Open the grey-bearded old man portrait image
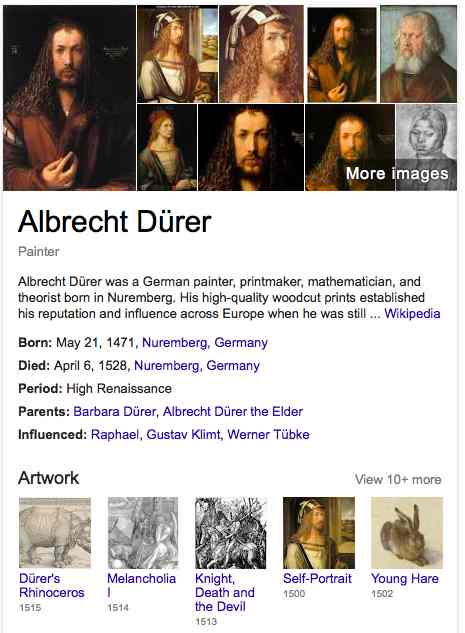465x633 pixels. point(419,54)
